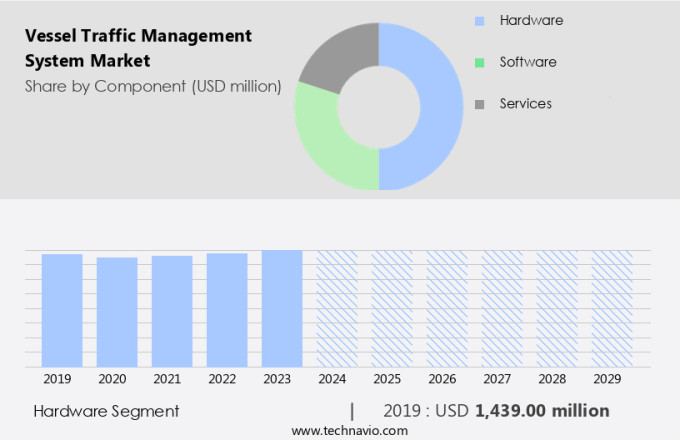Open the www.technavio.com link
680x440 pixels.
pyautogui.click(x=350, y=431)
